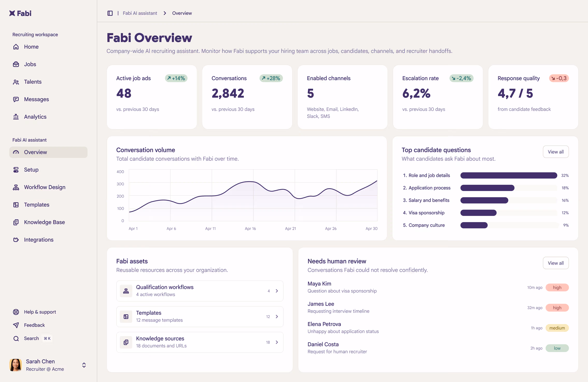Click the Integrations plug icon

click(16, 240)
